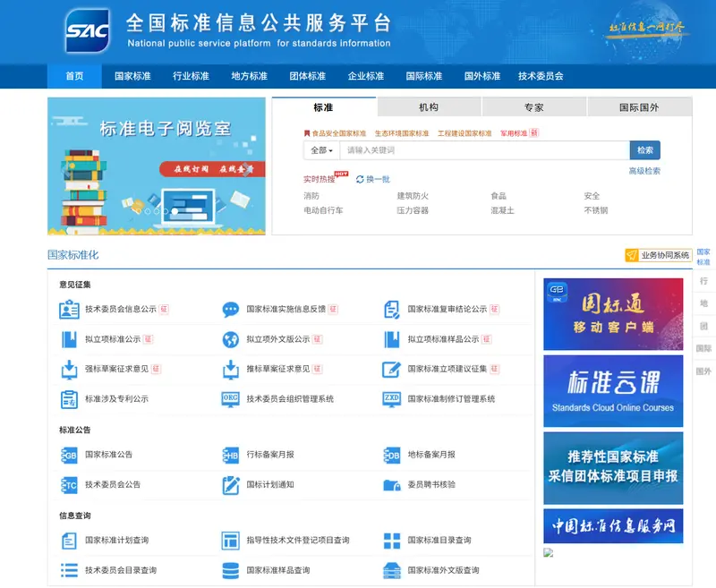The height and width of the screenshot is (588, 716).
Task: Click the 国家标准样品查询 database icon
Action: tap(231, 571)
